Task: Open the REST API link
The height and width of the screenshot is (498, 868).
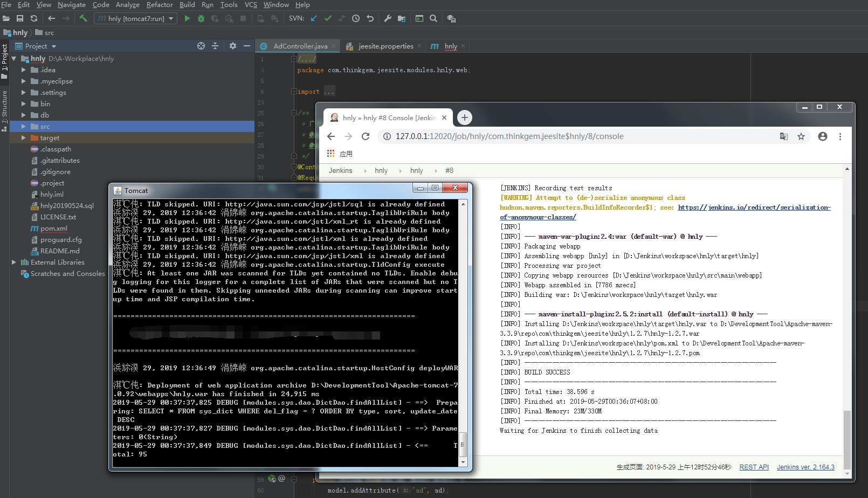Action: click(x=754, y=467)
